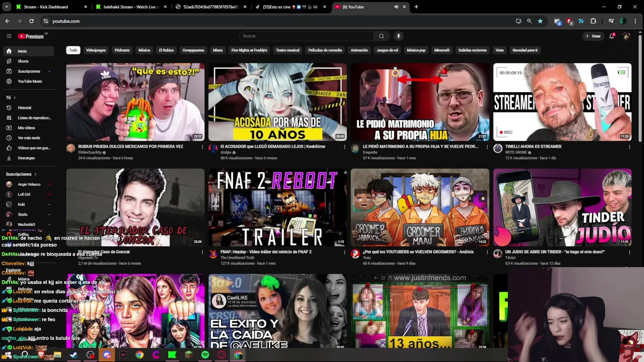
Task: Select the Novedad para ti chip
Action: click(525, 50)
